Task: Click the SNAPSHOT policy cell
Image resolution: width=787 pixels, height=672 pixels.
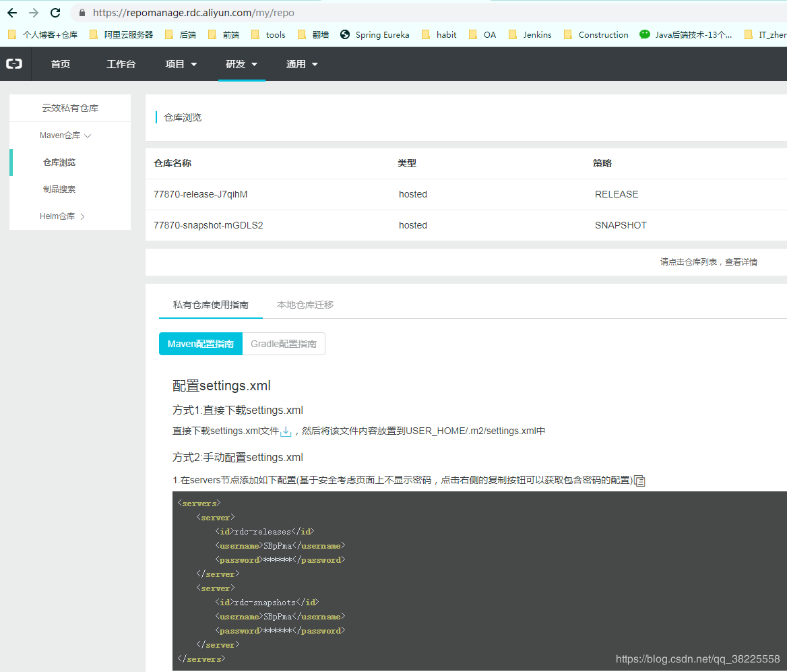Action: pyautogui.click(x=621, y=226)
